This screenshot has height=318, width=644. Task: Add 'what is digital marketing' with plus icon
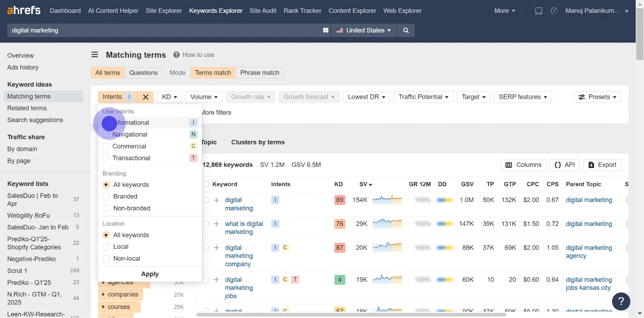pyautogui.click(x=217, y=224)
